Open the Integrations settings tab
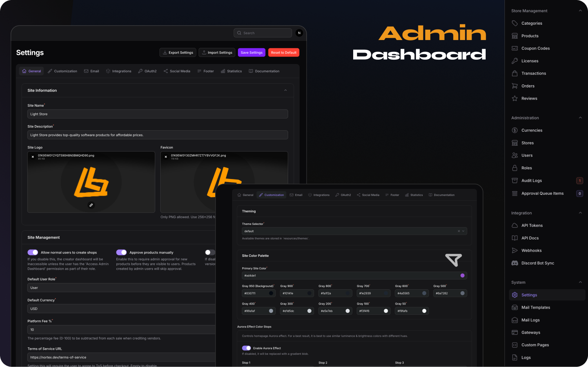Viewport: 588px width, 367px height. pyautogui.click(x=119, y=71)
